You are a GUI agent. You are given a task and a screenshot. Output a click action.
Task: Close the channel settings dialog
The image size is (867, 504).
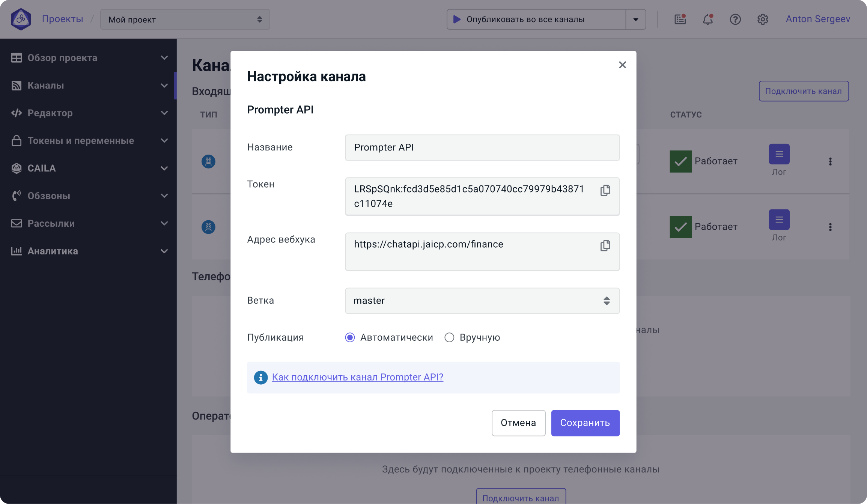pyautogui.click(x=623, y=65)
